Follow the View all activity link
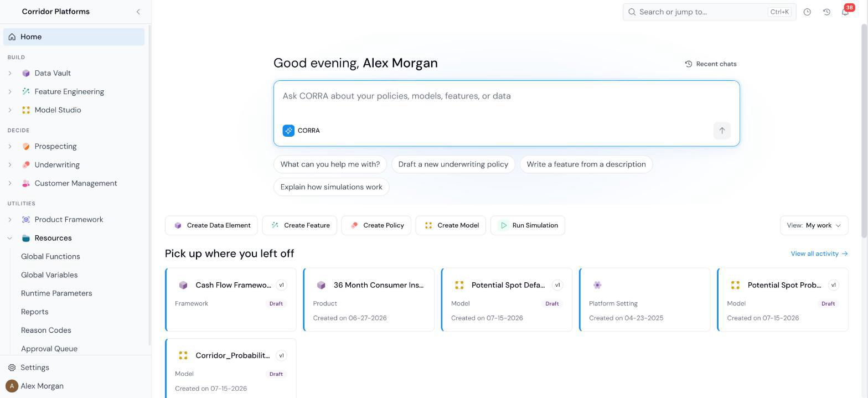 click(819, 254)
